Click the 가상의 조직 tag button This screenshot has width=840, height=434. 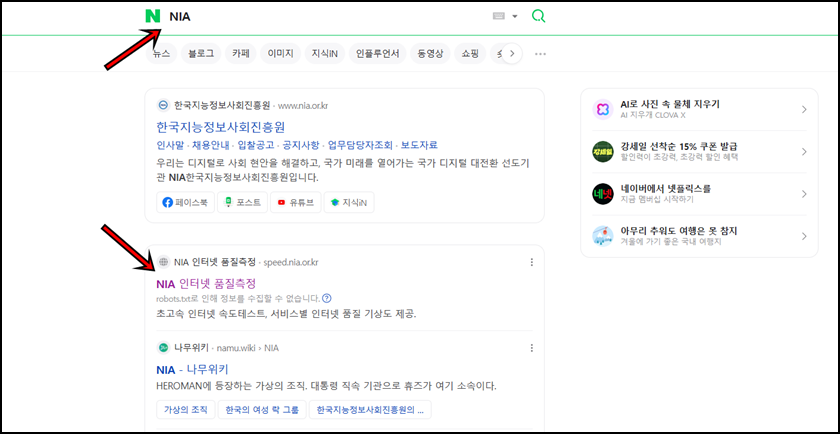click(x=185, y=409)
